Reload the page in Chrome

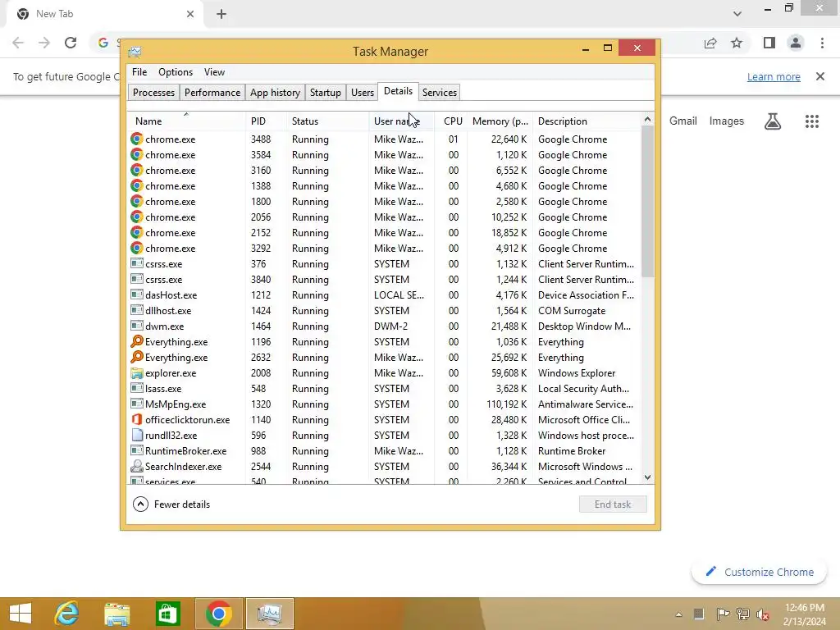pyautogui.click(x=71, y=43)
